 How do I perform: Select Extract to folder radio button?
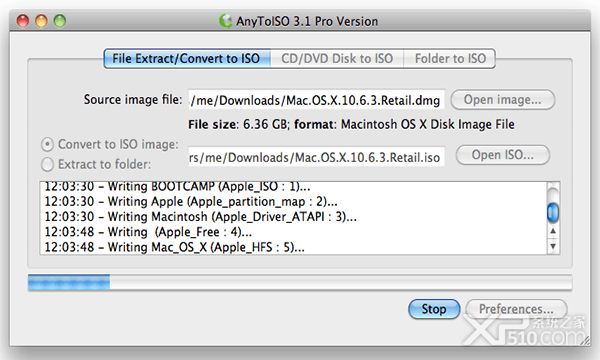(x=47, y=165)
